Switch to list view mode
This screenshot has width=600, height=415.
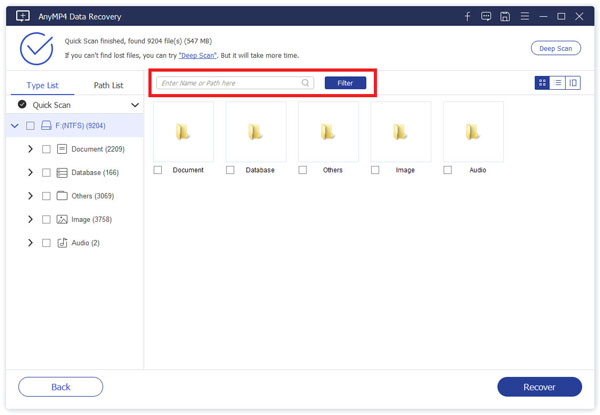point(558,83)
